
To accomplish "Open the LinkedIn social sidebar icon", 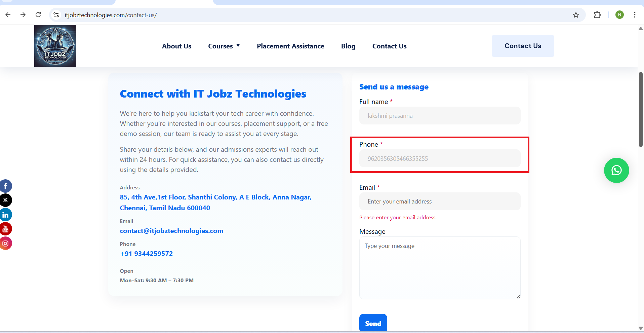I will pyautogui.click(x=5, y=215).
